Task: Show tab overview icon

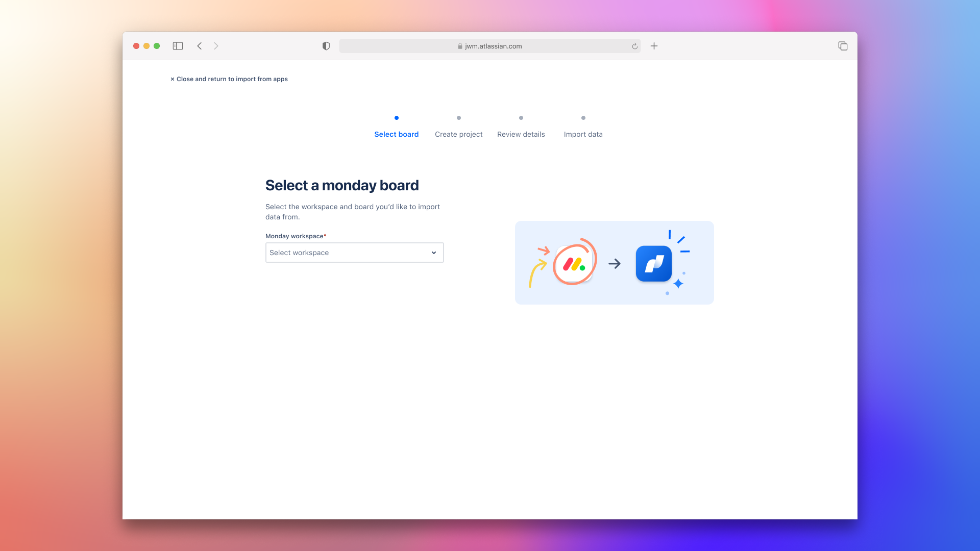Action: click(x=843, y=46)
